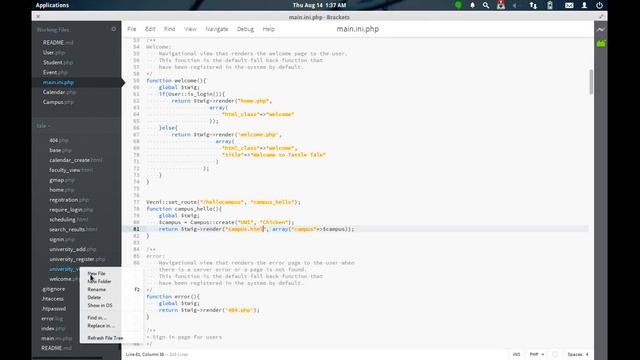Open scheduling.html in file tree
The height and width of the screenshot is (360, 640).
tap(69, 220)
